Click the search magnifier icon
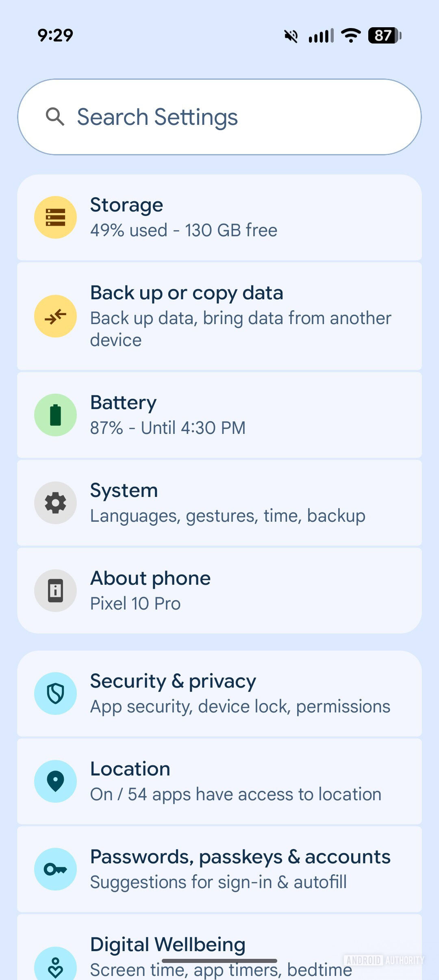The image size is (439, 980). (55, 117)
